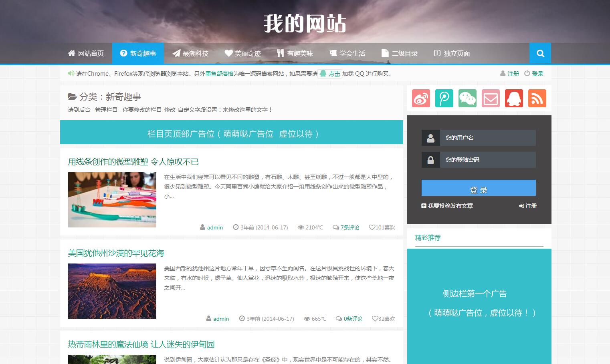
Task: Click 注册 link below the login button
Action: pyautogui.click(x=528, y=206)
